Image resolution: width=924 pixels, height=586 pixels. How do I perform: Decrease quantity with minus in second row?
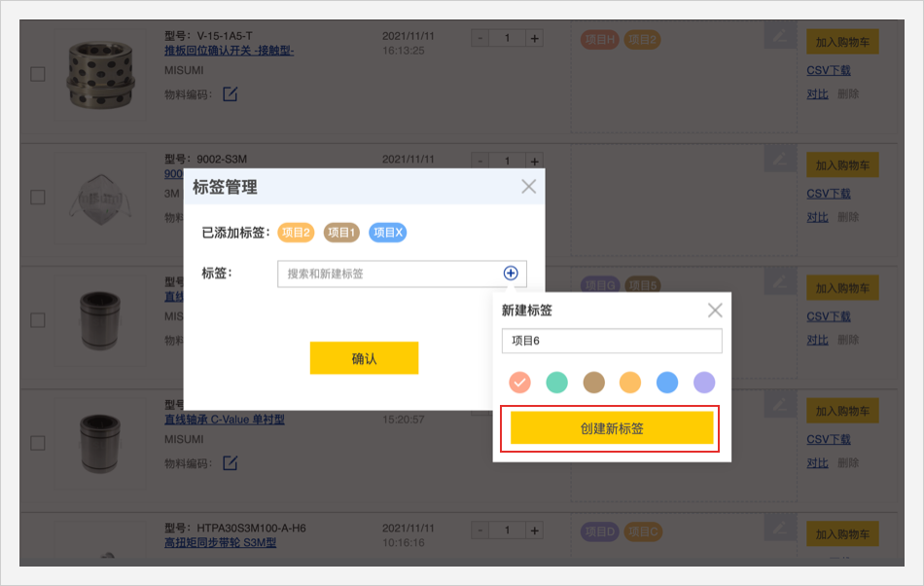(x=480, y=161)
